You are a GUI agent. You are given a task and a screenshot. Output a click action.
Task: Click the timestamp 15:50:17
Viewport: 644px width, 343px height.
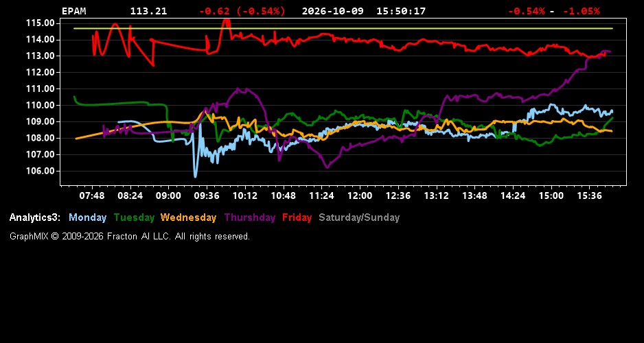click(401, 11)
